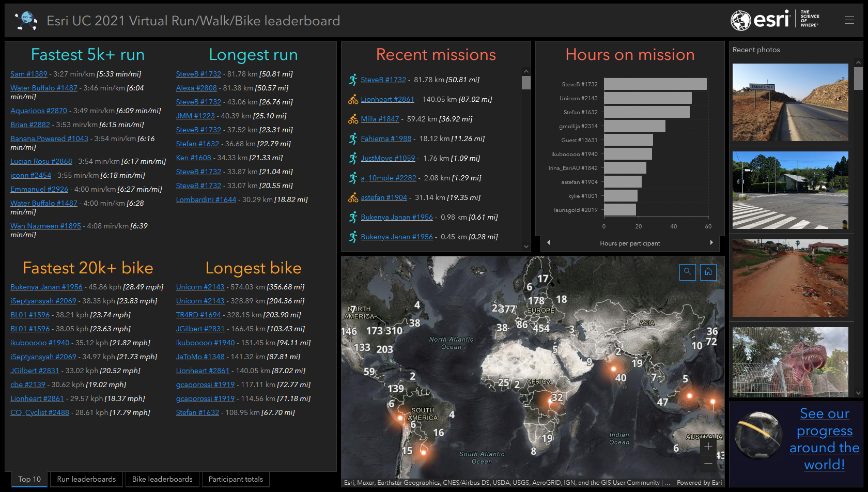This screenshot has width=868, height=492.
Task: Switch to the Run leaderboards tab
Action: [86, 479]
